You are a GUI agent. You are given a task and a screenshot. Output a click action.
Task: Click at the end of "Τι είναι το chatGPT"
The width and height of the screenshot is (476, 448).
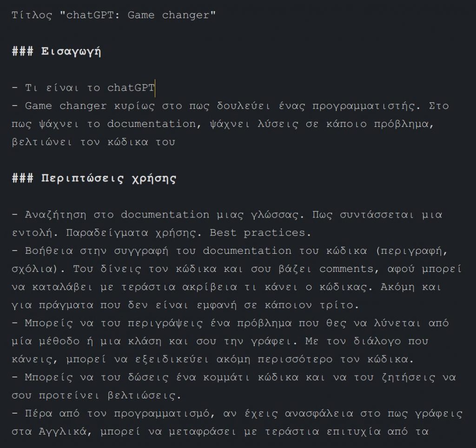point(155,88)
